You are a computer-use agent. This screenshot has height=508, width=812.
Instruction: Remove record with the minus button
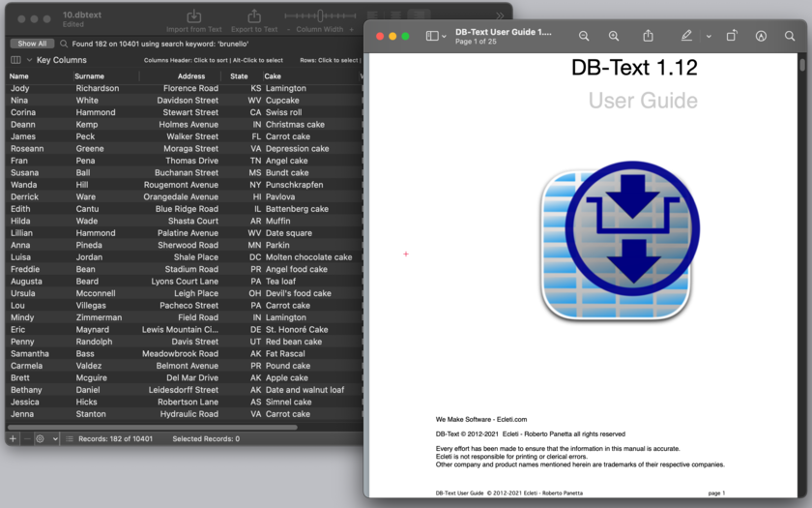coord(27,438)
